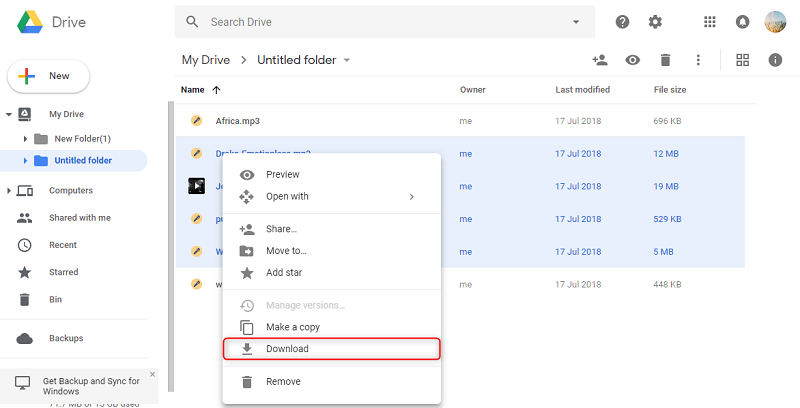Select My Drive in sidebar

(x=66, y=114)
